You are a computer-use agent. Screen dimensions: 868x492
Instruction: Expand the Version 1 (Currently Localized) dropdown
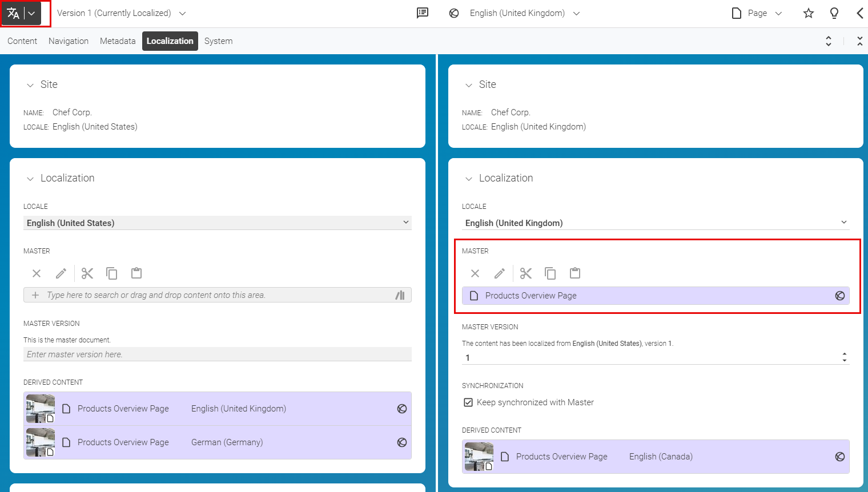(122, 13)
